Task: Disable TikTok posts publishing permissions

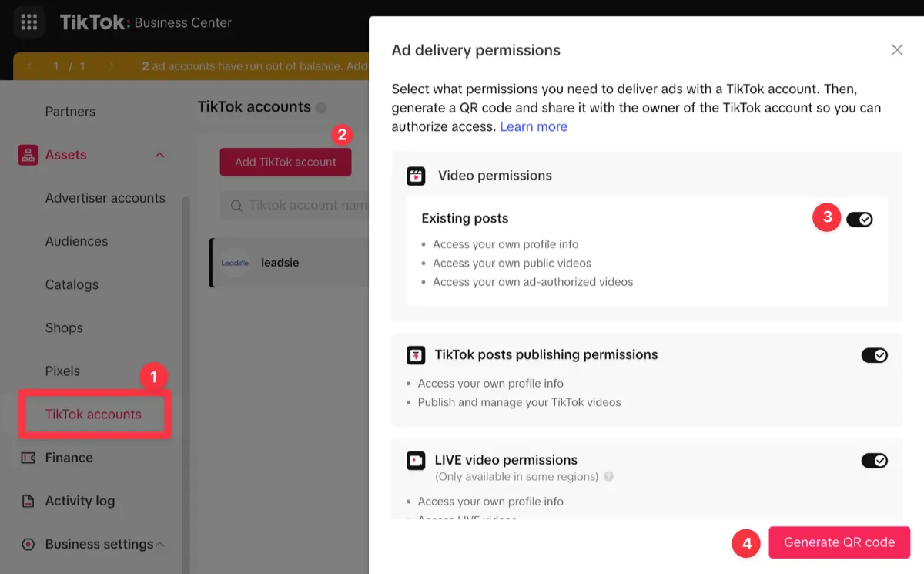Action: coord(875,355)
